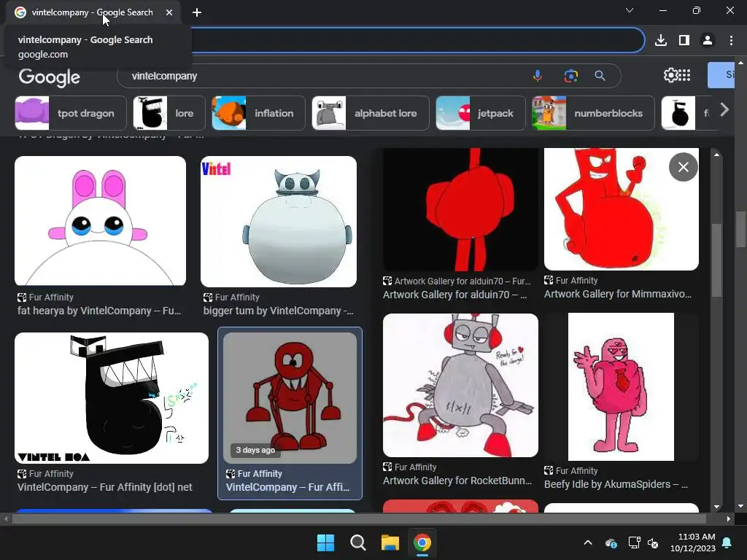Image resolution: width=747 pixels, height=560 pixels.
Task: Open the RocketBunn robot drawing thumbnail
Action: 461,385
